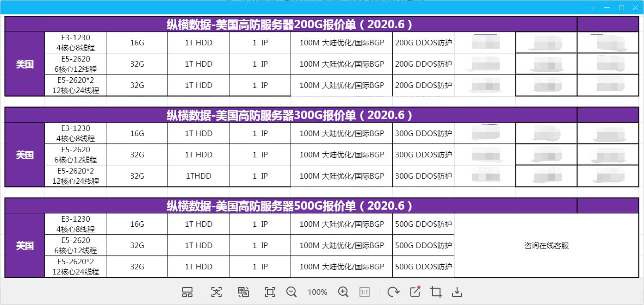Open the thumbnail gallery view
Screen dimensions: 644x305
pyautogui.click(x=187, y=292)
